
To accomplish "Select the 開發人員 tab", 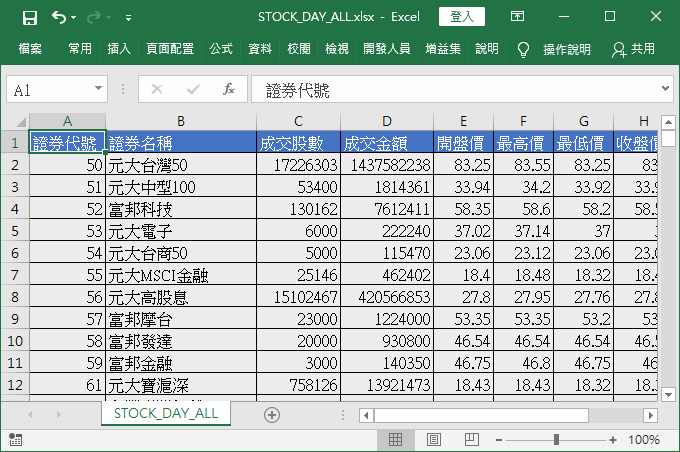I will [x=386, y=49].
